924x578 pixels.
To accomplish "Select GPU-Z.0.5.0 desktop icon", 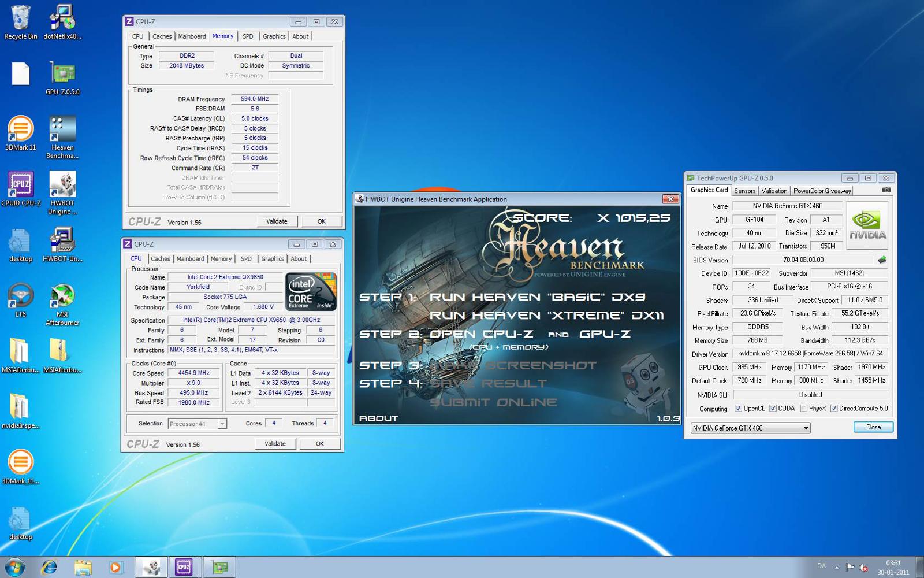I will pyautogui.click(x=62, y=77).
